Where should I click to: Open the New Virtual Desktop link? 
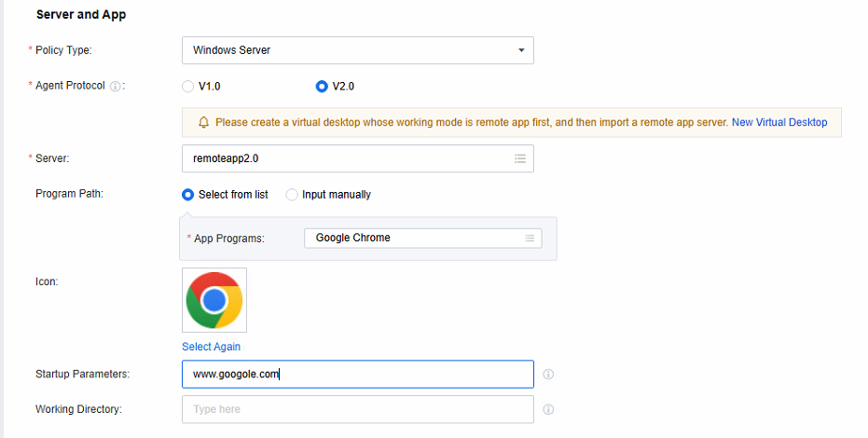(778, 122)
